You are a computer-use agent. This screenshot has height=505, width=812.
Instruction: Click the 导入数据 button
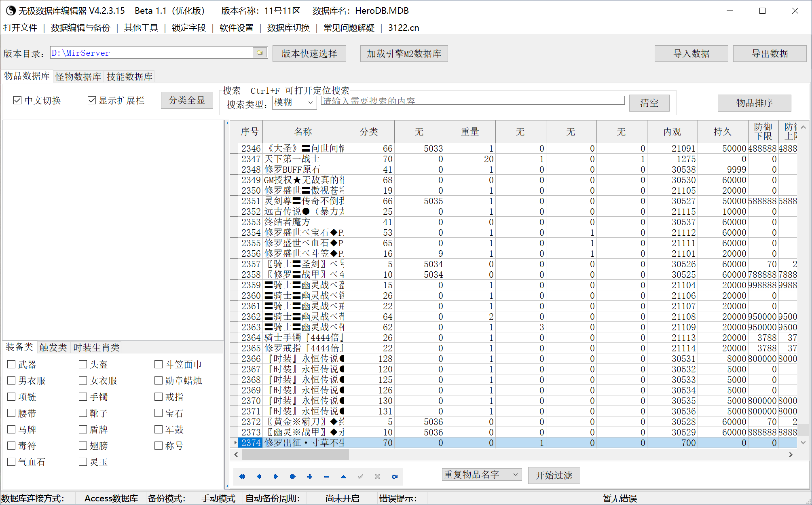click(691, 53)
